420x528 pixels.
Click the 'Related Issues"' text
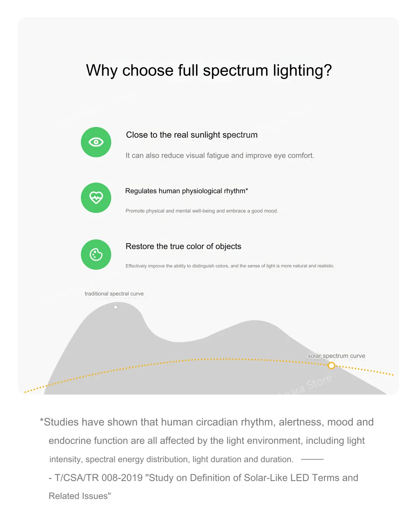coord(80,496)
